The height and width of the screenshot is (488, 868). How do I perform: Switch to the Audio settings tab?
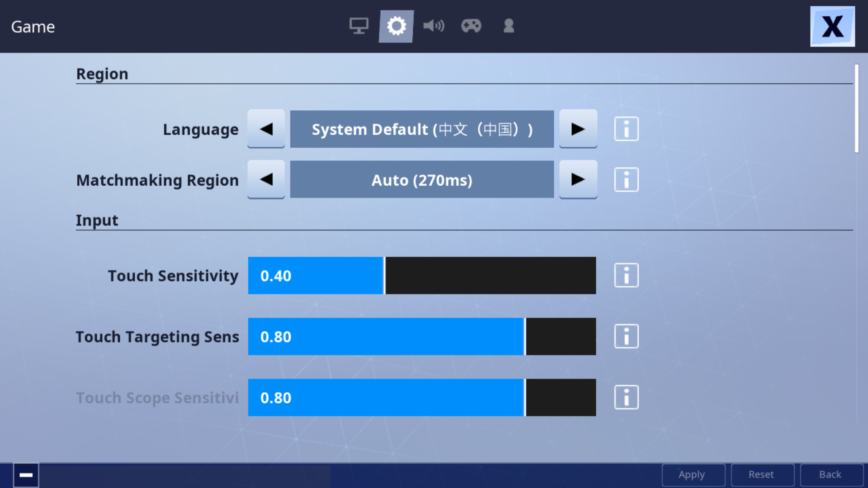[434, 26]
